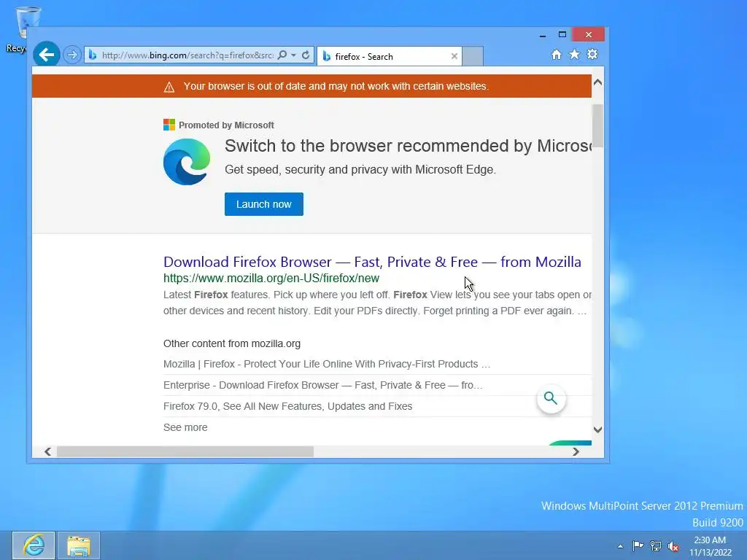The width and height of the screenshot is (747, 560).
Task: Open Favorites with the star icon
Action: [x=575, y=54]
